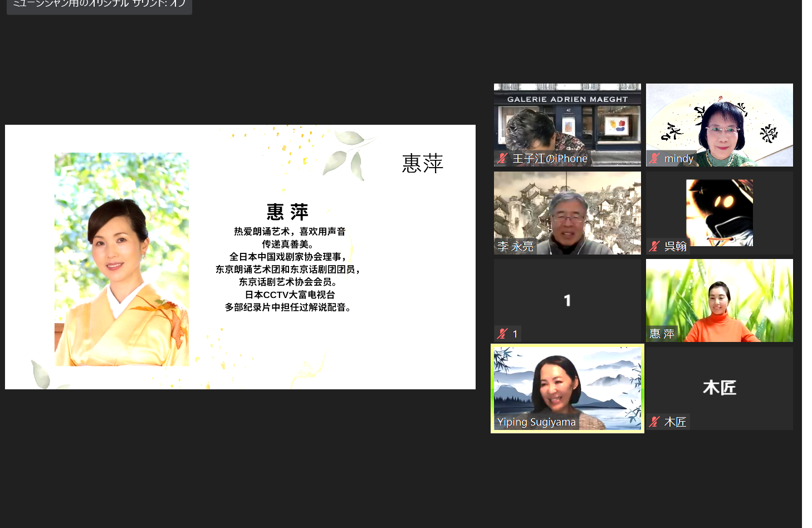Click the 惠萍 title at slide top-right
812x528 pixels.
pyautogui.click(x=422, y=164)
